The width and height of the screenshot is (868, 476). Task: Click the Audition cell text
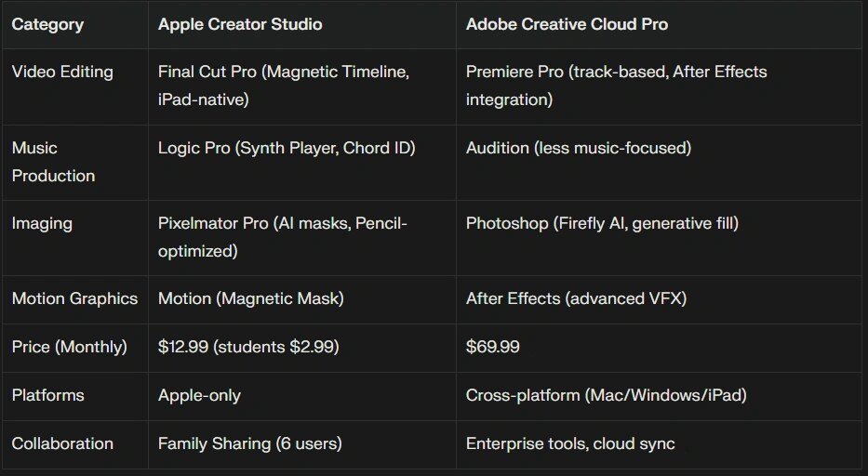(x=578, y=148)
